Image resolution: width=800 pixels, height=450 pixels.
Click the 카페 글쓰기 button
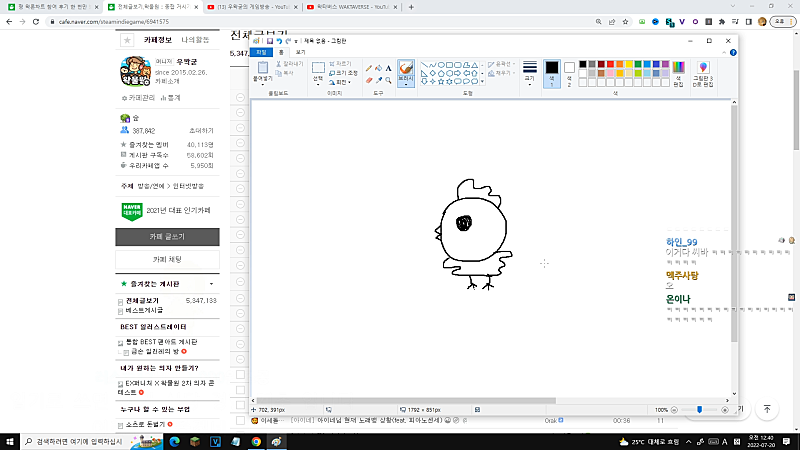click(x=167, y=237)
